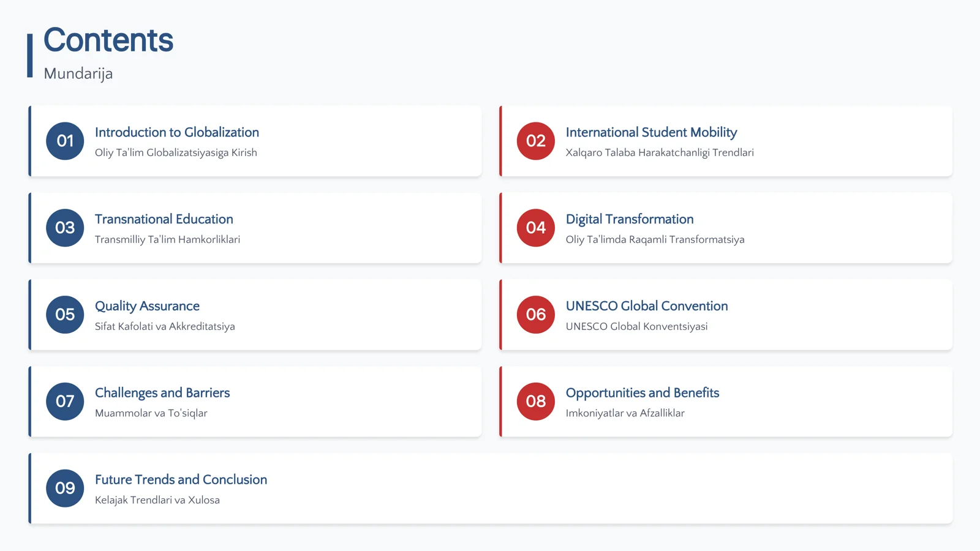Image resolution: width=980 pixels, height=551 pixels.
Task: Go to Challenges and Barriers
Action: (162, 393)
